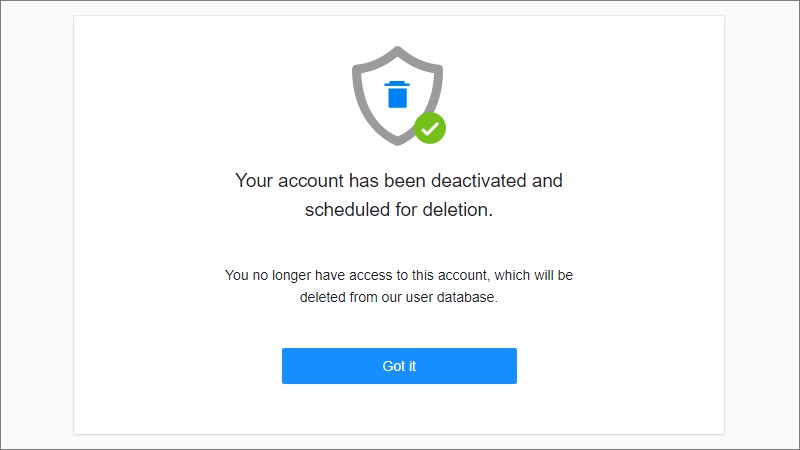Click the white tick inside the green circle
The image size is (800, 450).
click(x=430, y=128)
